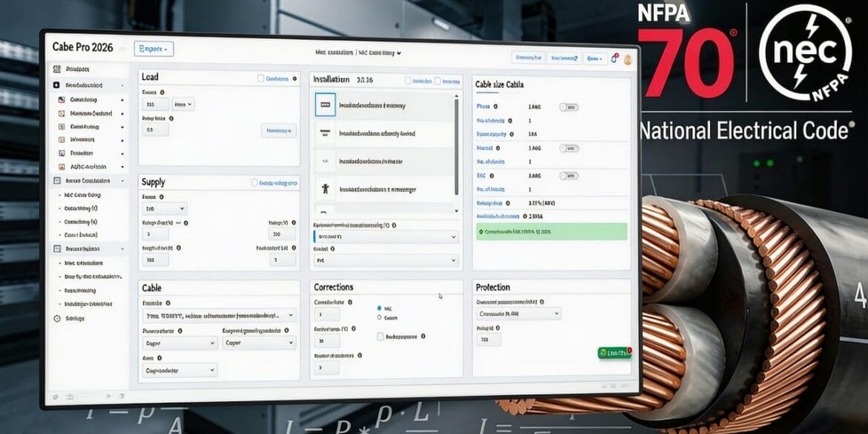Toggle the AWG unit pill next to Phase result
868x434 pixels.
click(x=568, y=106)
